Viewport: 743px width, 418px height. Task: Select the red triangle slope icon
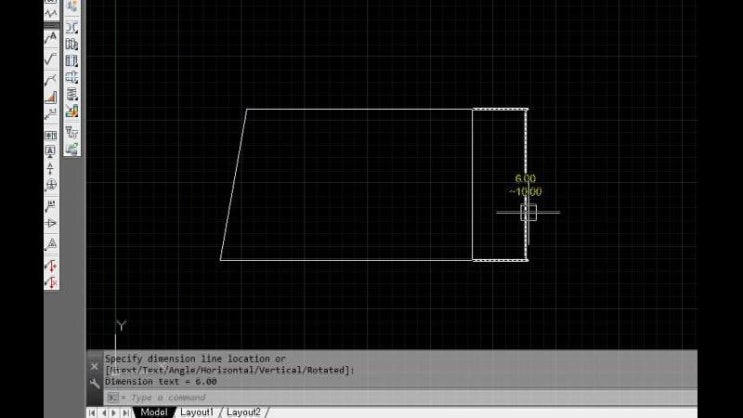[x=51, y=97]
